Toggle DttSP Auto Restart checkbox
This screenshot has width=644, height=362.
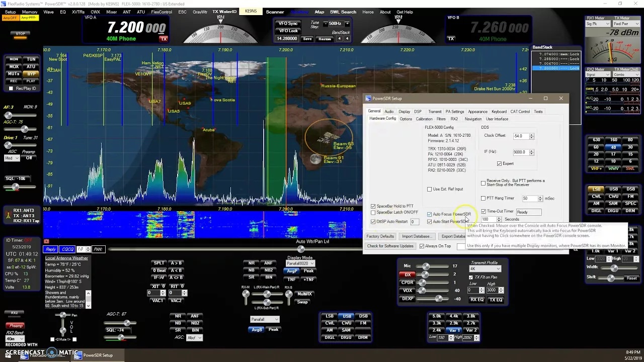tap(373, 222)
